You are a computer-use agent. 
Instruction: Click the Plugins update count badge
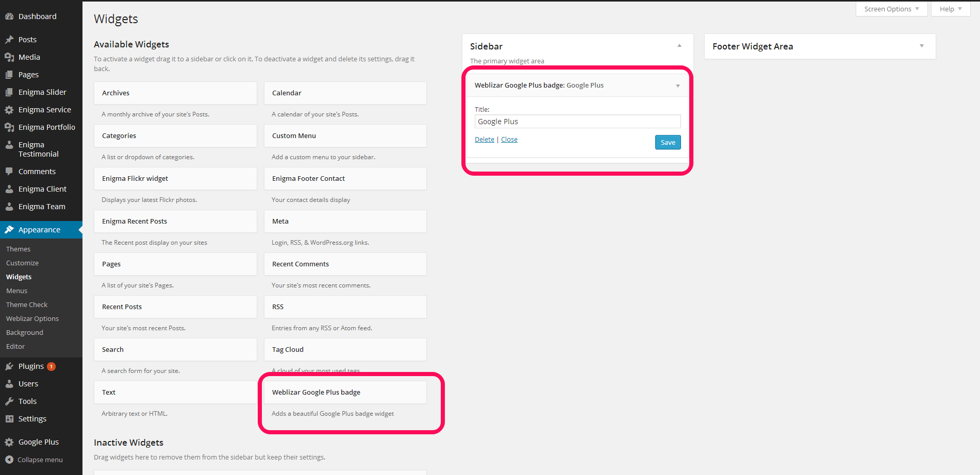[x=51, y=367]
